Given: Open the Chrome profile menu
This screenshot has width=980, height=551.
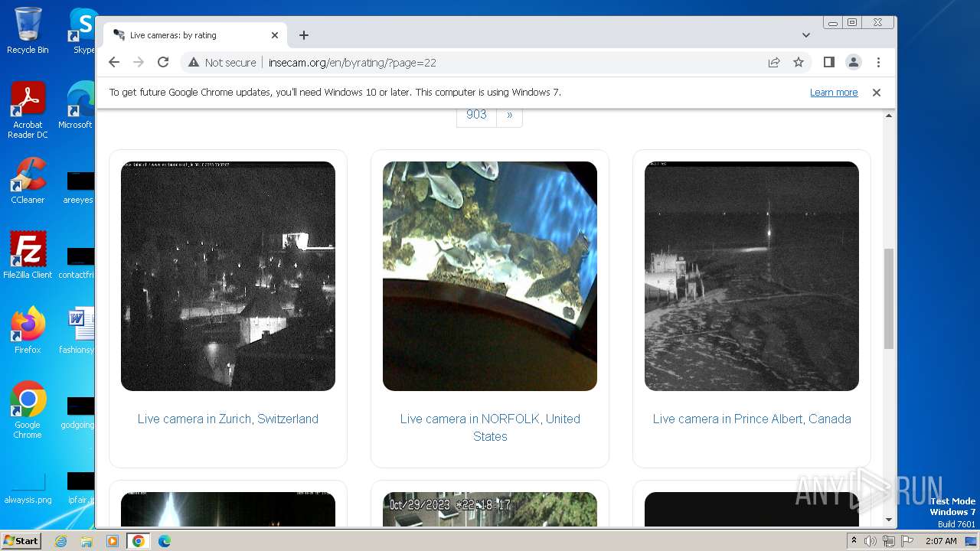Looking at the screenshot, I should point(854,63).
